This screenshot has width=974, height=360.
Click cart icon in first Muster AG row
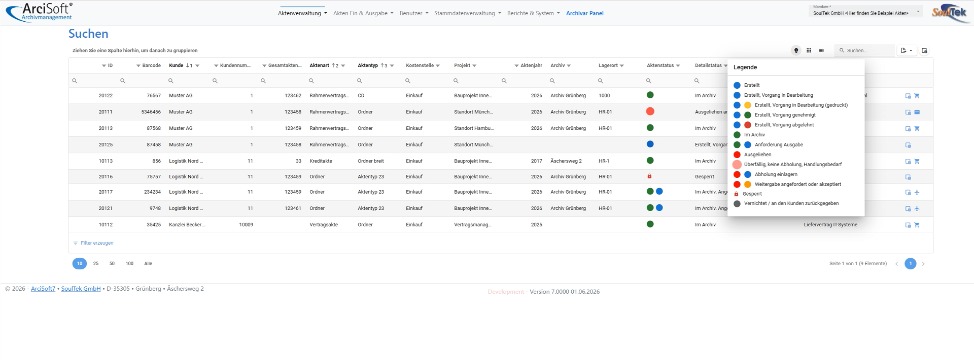[x=917, y=96]
